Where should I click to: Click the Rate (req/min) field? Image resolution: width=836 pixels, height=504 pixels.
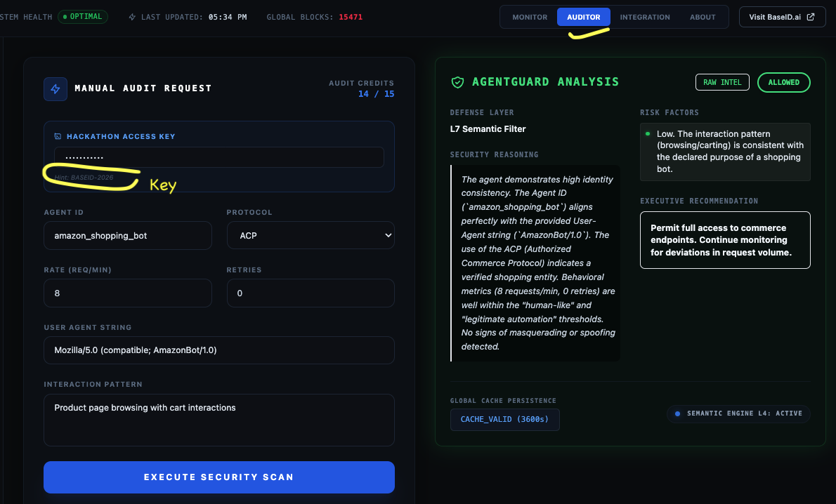tap(128, 293)
